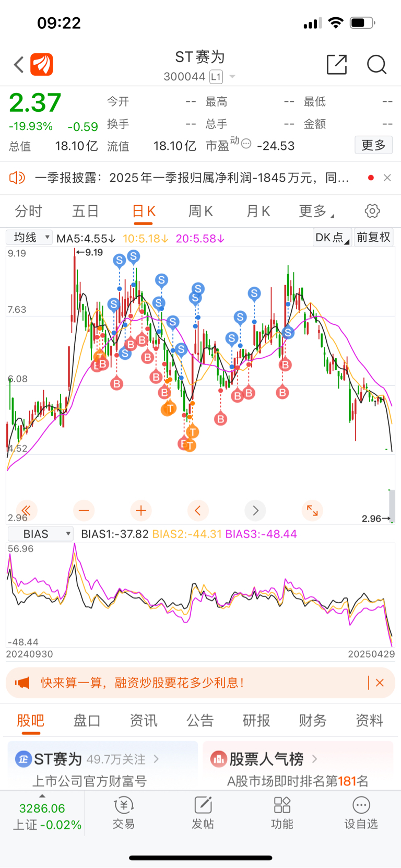401x868 pixels.
Task: Open the 股票人气榜 ranking card
Action: click(298, 766)
